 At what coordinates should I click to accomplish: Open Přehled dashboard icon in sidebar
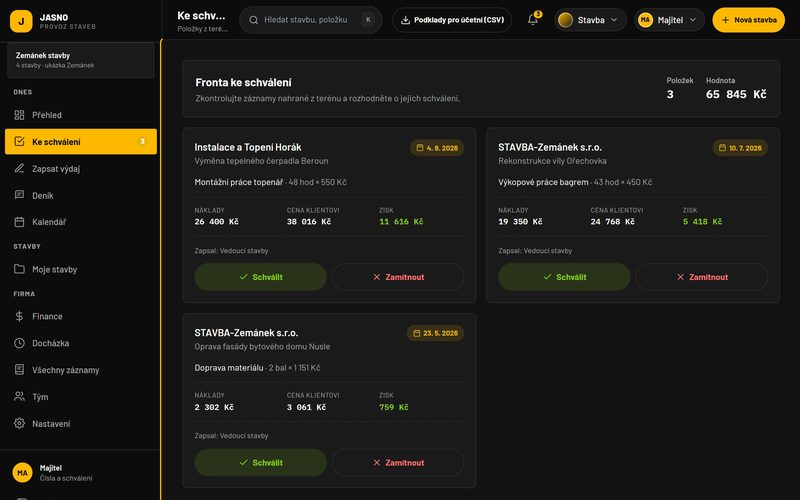click(19, 115)
